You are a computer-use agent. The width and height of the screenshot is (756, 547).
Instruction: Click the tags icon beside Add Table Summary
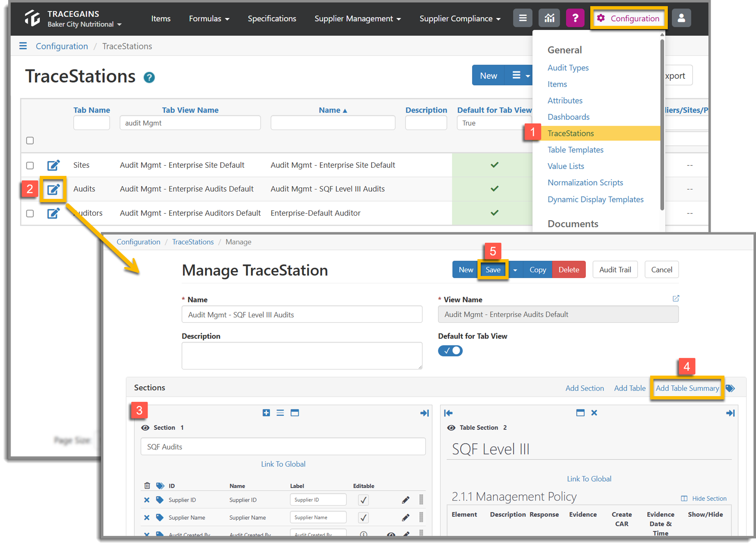730,388
